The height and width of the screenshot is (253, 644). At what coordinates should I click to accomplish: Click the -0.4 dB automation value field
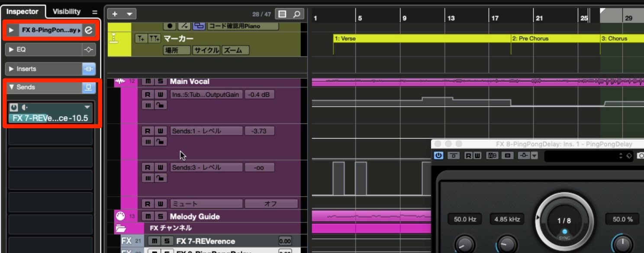point(259,94)
